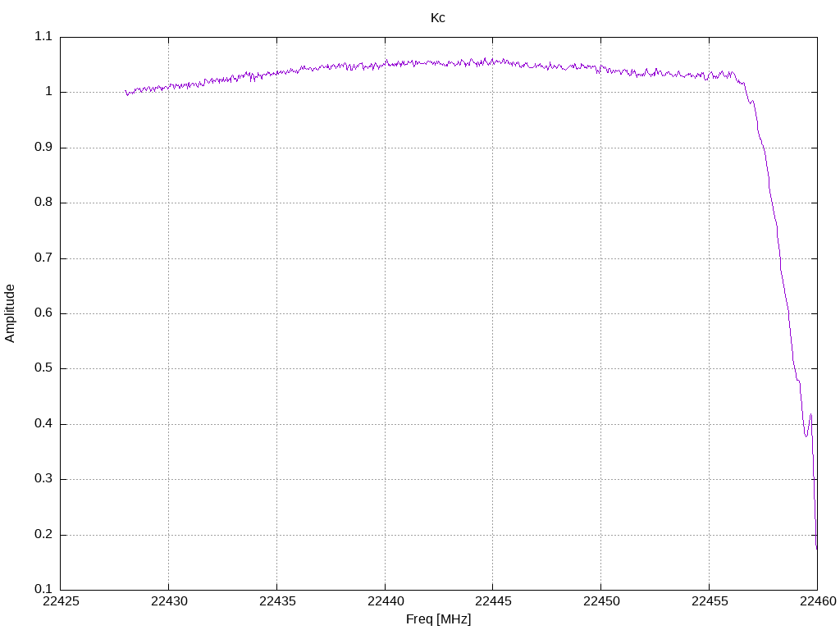Image resolution: width=840 pixels, height=630 pixels.
Task: Click the 0.9 y-axis tick label
Action: (43, 148)
